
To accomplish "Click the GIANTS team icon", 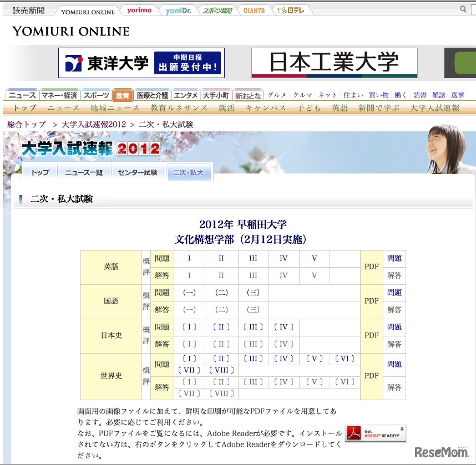I will 254,9.
